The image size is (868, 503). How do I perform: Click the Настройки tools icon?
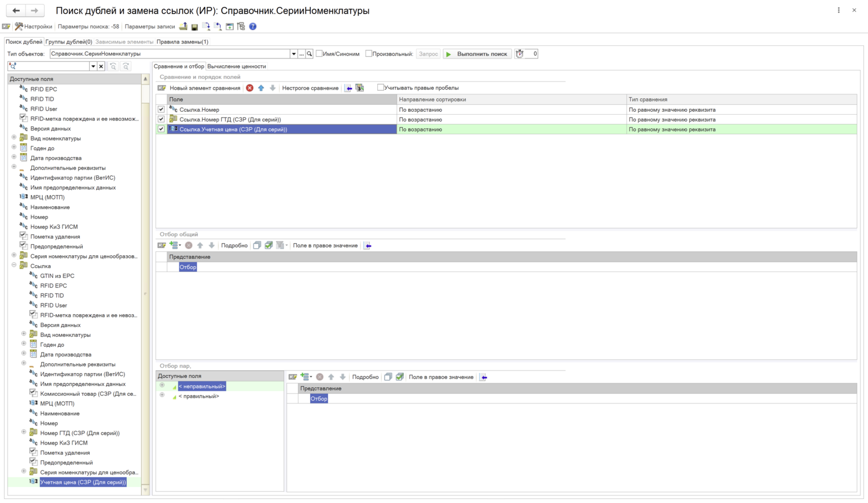tap(19, 27)
